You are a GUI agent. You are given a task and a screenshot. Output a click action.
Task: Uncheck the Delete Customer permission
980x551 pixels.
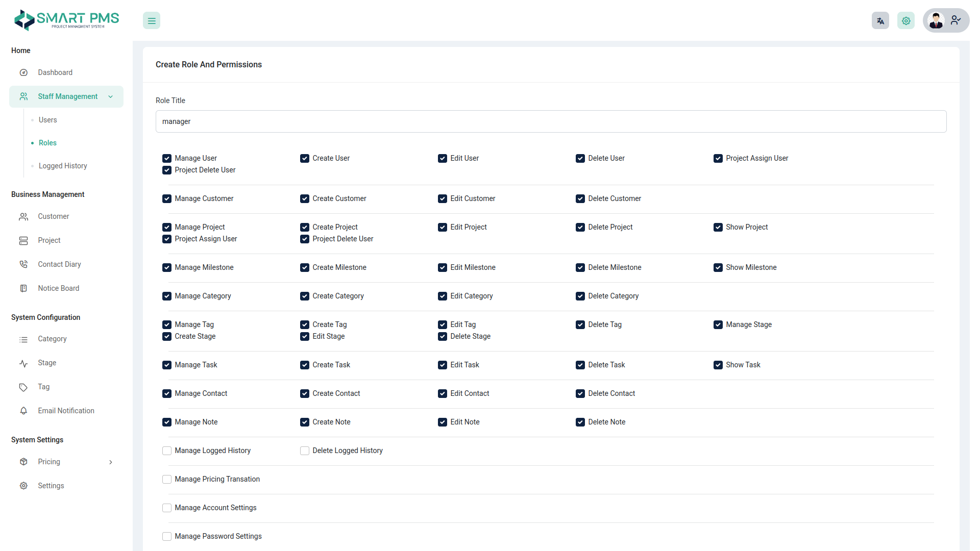[x=580, y=199]
